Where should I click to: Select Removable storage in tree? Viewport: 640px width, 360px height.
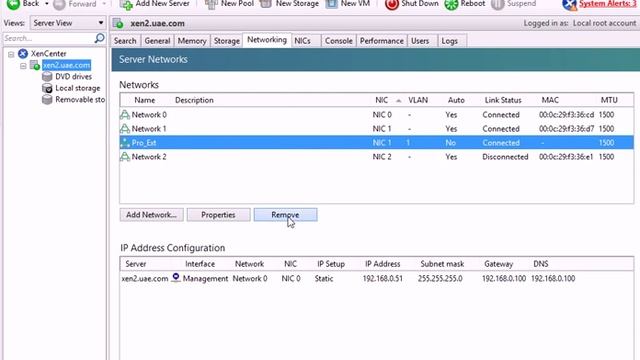(80, 100)
